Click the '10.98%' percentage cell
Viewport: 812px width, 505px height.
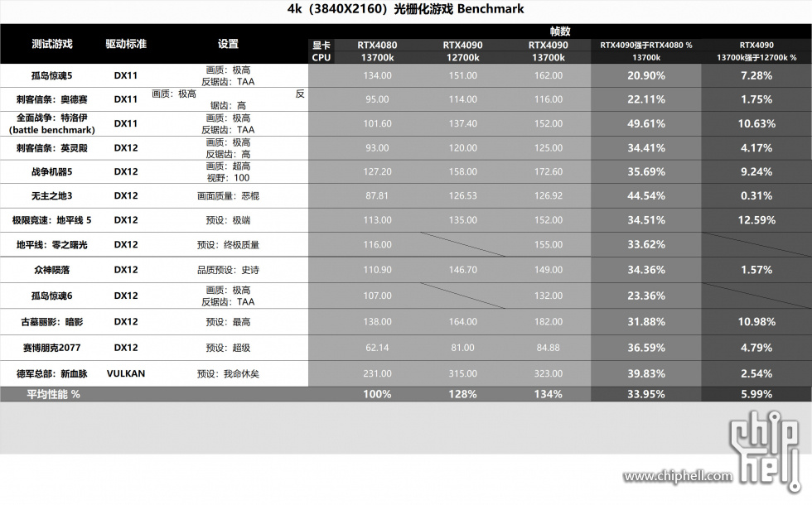pyautogui.click(x=756, y=322)
